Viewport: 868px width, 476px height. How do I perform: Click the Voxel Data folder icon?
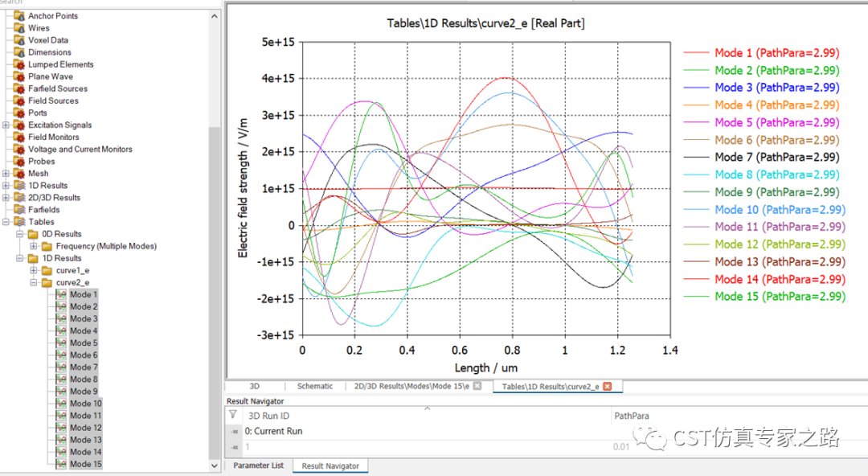[19, 40]
